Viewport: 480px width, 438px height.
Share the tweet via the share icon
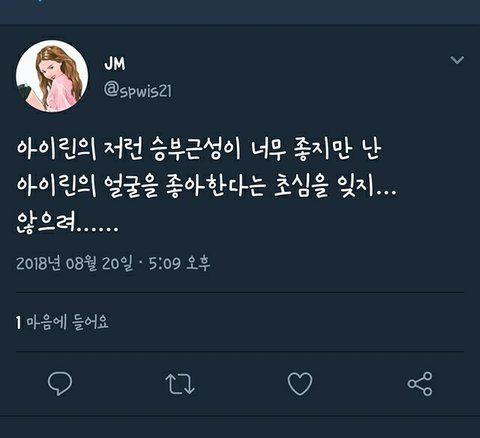(420, 384)
